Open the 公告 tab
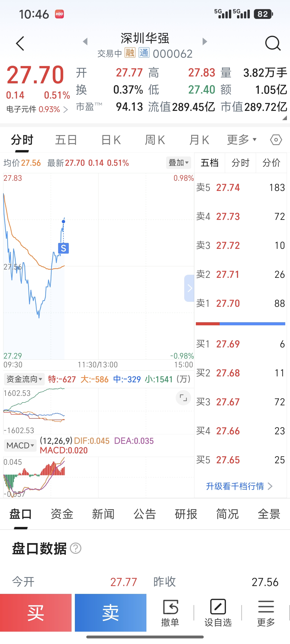 145,514
